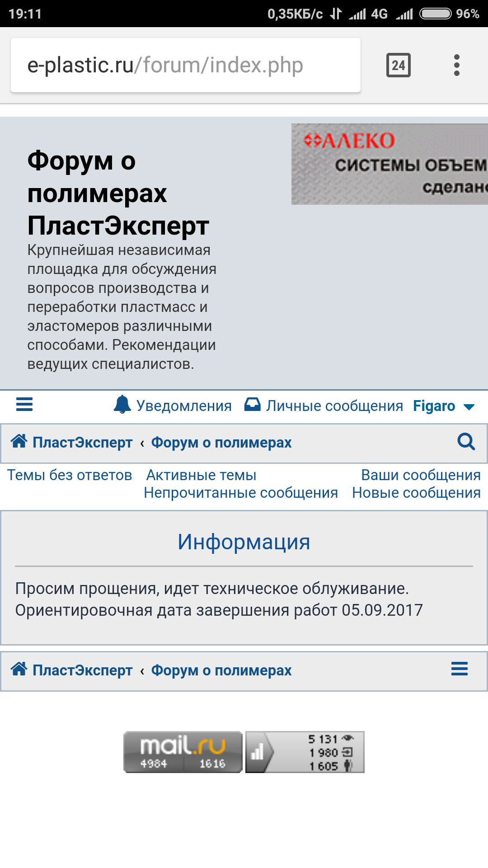Click the home icon in top breadcrumb
The image size is (488, 868).
tap(19, 441)
